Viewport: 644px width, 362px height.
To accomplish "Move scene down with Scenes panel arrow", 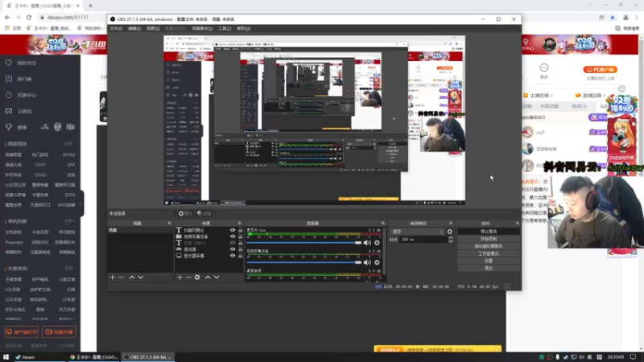I will 140,278.
